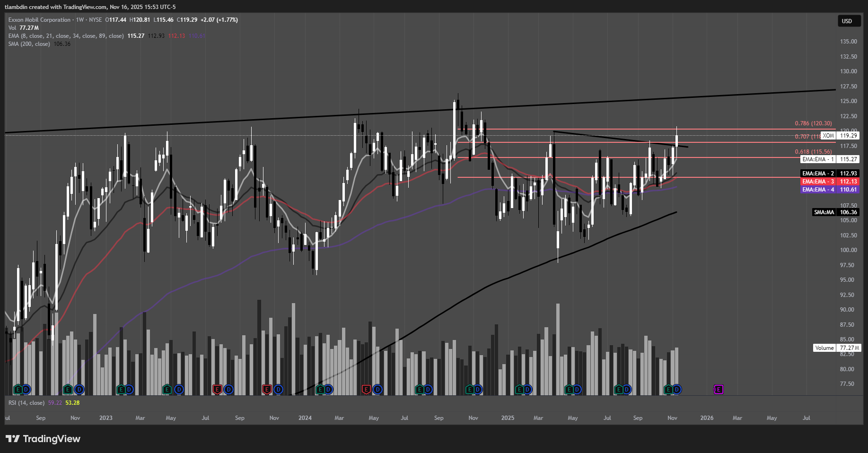Click the green earnings marker from August 2024
Image resolution: width=868 pixels, height=453 pixels.
pos(420,390)
